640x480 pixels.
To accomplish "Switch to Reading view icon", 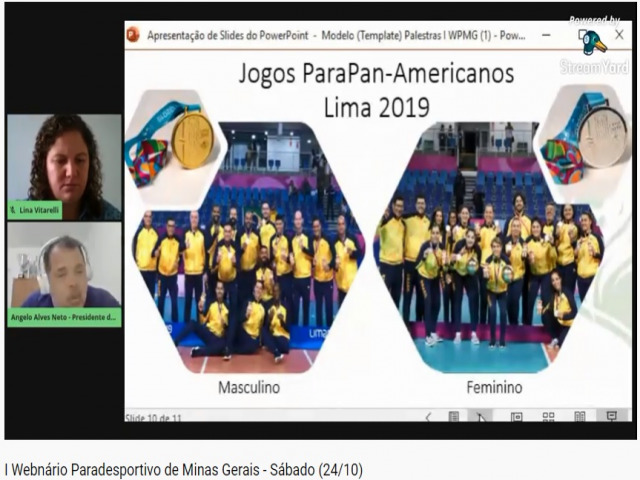I will [578, 417].
